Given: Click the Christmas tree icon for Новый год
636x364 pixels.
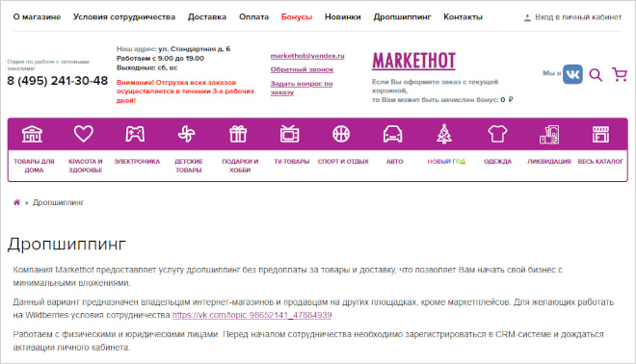Looking at the screenshot, I should click(x=444, y=134).
